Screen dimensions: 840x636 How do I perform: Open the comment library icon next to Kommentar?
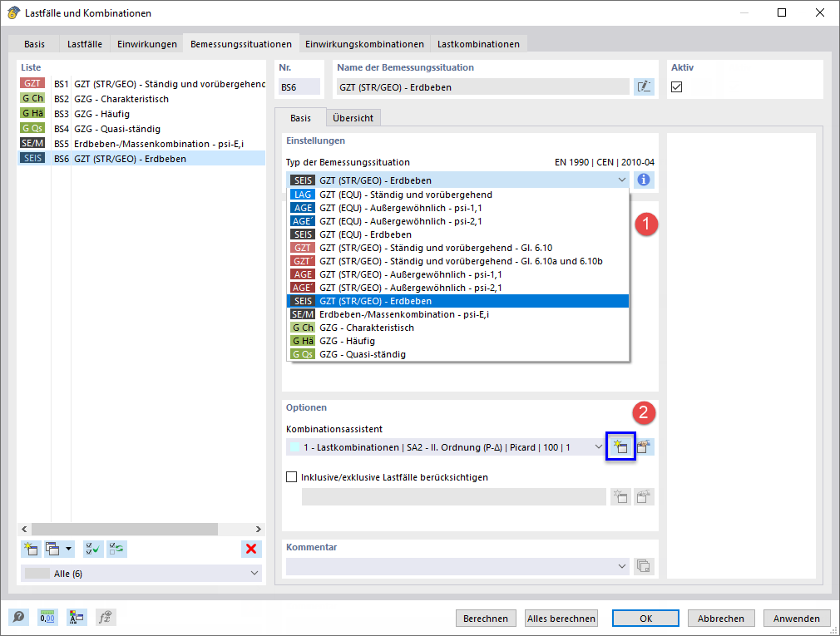point(644,566)
